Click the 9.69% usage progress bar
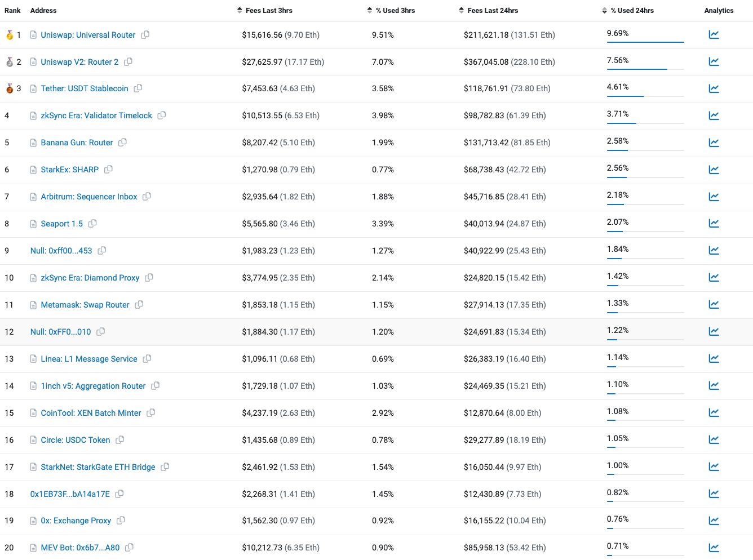Viewport: 753px width, 560px height. pos(645,42)
